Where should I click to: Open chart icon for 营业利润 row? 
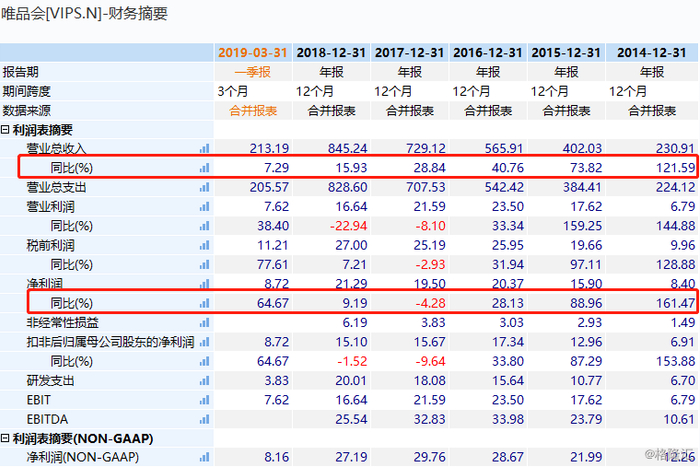click(204, 207)
